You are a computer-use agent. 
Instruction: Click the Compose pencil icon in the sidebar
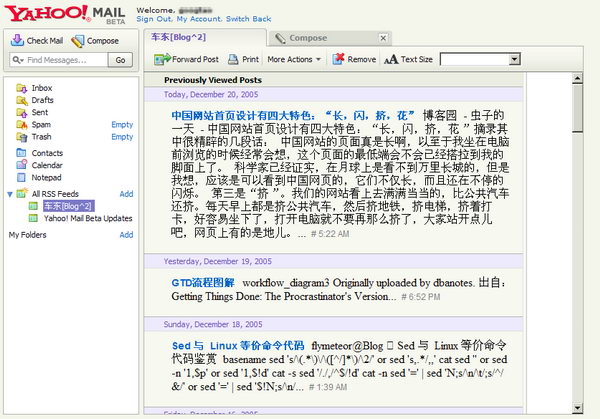(x=78, y=41)
